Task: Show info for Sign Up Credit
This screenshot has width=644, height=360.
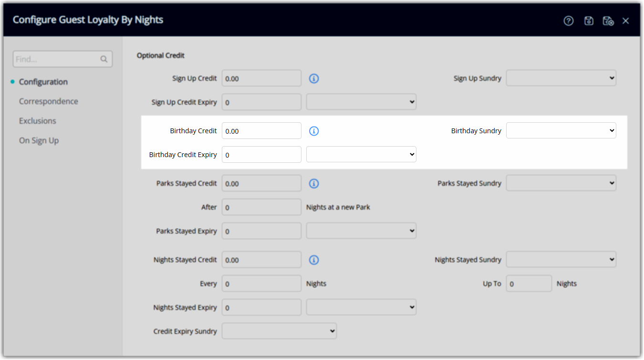Action: point(314,78)
